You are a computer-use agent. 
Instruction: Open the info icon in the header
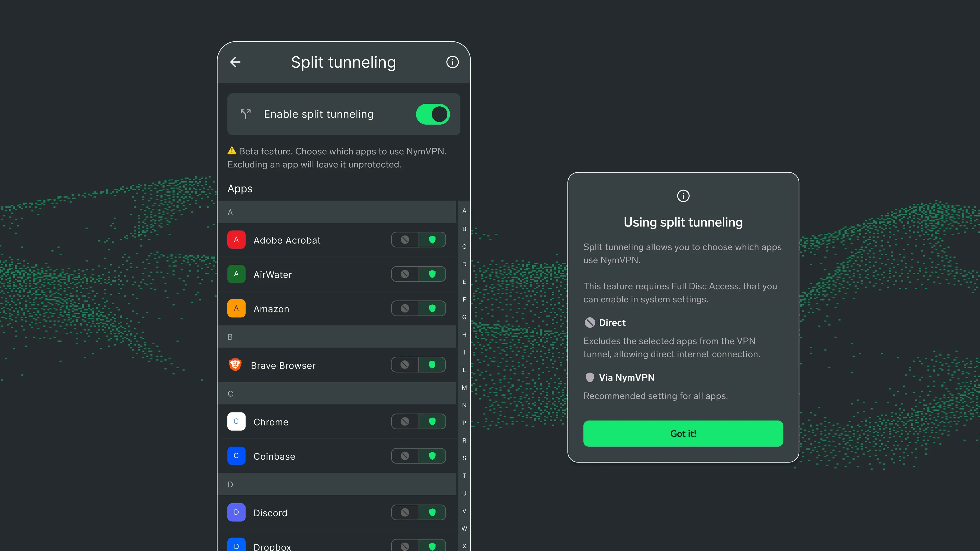pos(452,61)
